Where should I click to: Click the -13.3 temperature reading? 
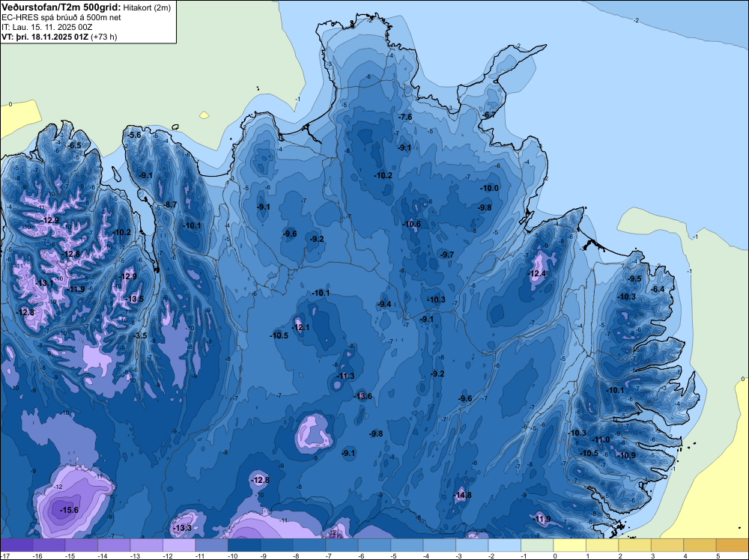click(x=182, y=528)
